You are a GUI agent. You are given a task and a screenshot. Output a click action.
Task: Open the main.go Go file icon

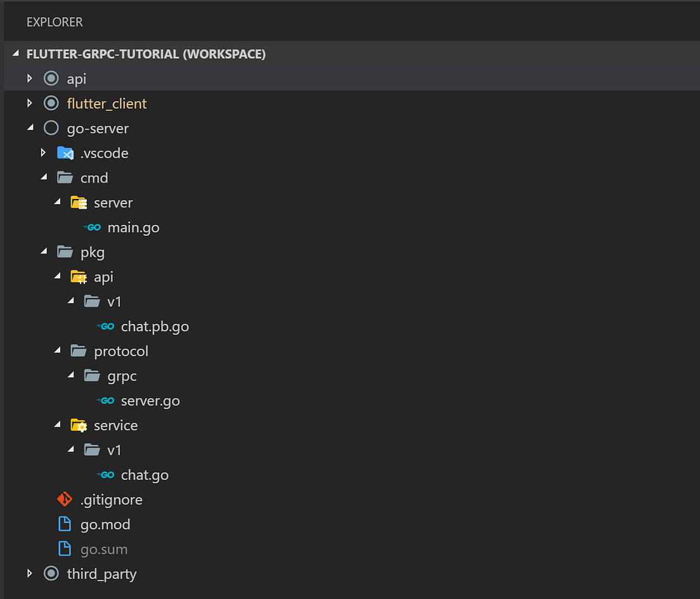tap(91, 227)
